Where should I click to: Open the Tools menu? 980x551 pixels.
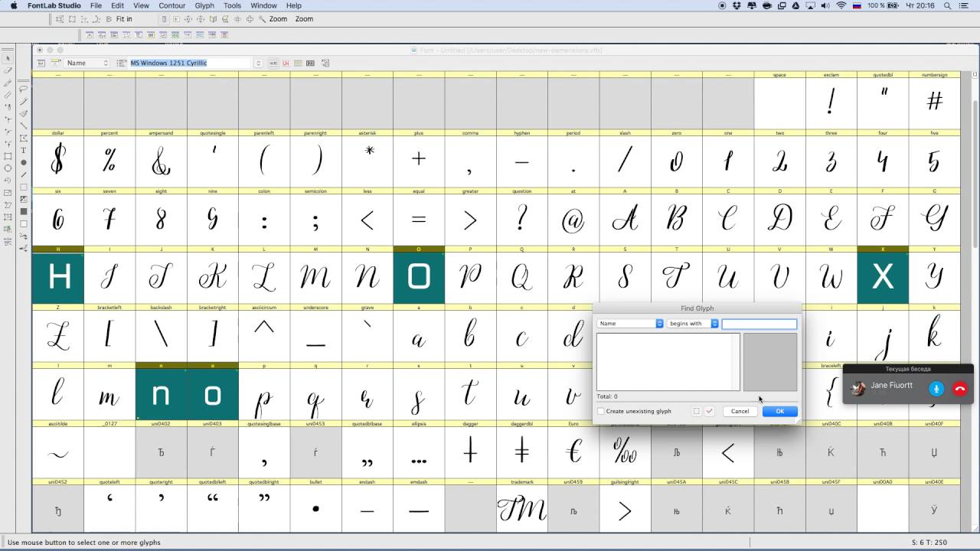(232, 5)
